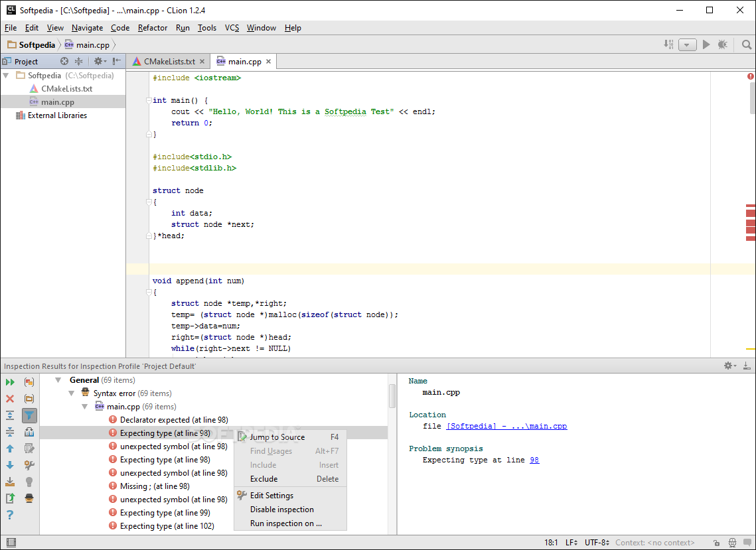Collapse all inspection results
Screen dimensions: 756x550
(x=10, y=432)
